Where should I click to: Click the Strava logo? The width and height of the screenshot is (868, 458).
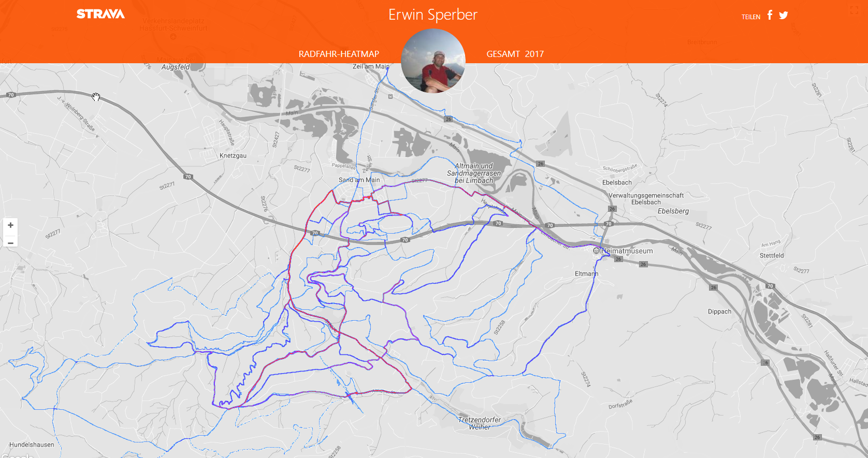100,14
